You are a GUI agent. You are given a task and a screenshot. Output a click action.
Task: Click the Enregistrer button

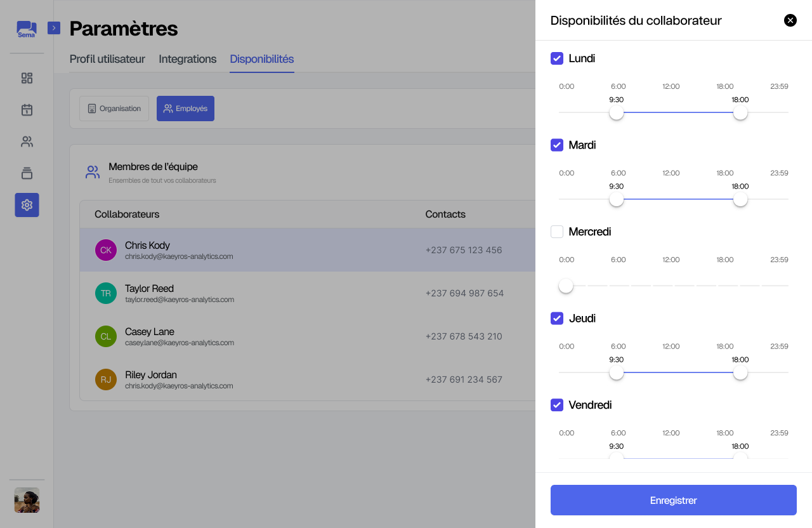click(x=673, y=500)
